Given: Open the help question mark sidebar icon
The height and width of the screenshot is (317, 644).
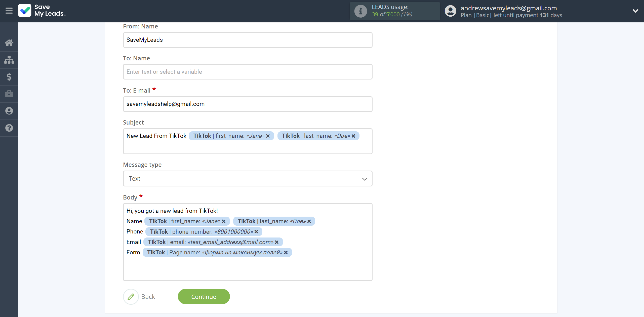Looking at the screenshot, I should click(9, 128).
